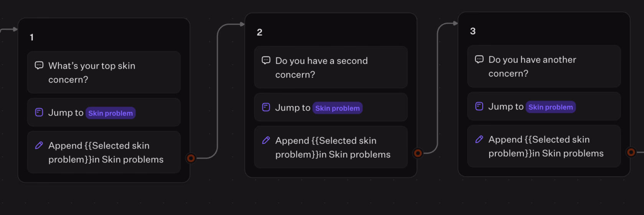644x215 pixels.
Task: Click the speech bubble icon in group 1
Action: (39, 65)
